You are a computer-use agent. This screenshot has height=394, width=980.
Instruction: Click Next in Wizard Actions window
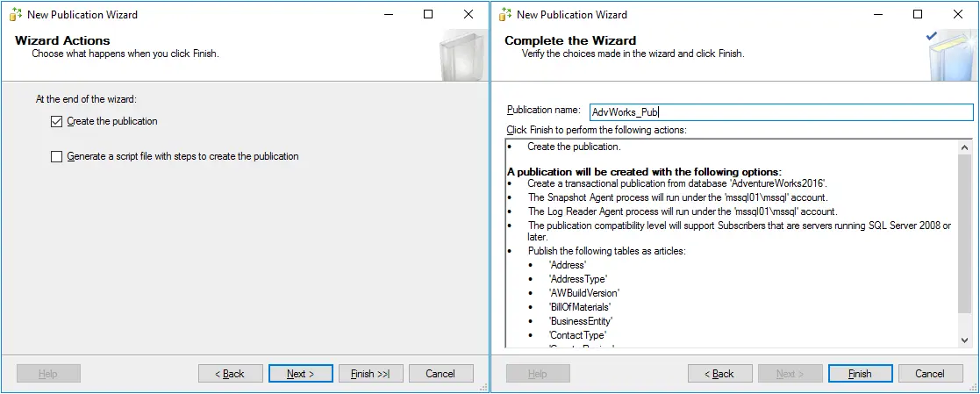(300, 373)
